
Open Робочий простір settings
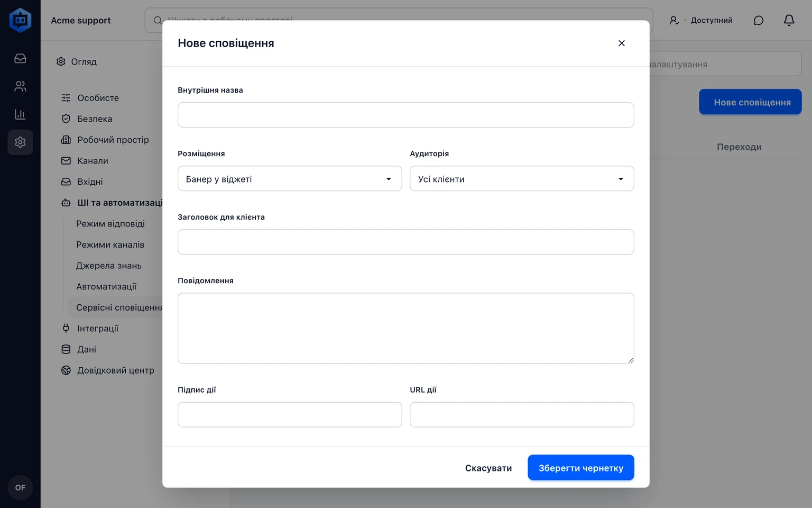tap(113, 140)
